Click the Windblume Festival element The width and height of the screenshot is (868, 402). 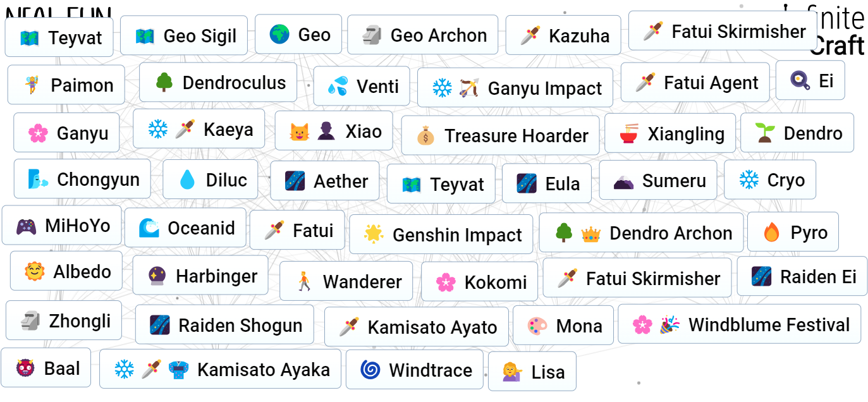[738, 324]
